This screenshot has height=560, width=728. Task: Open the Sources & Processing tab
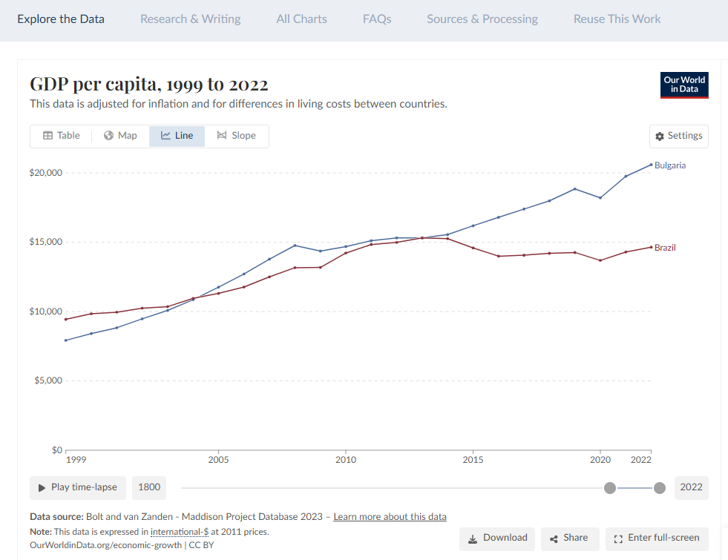482,19
